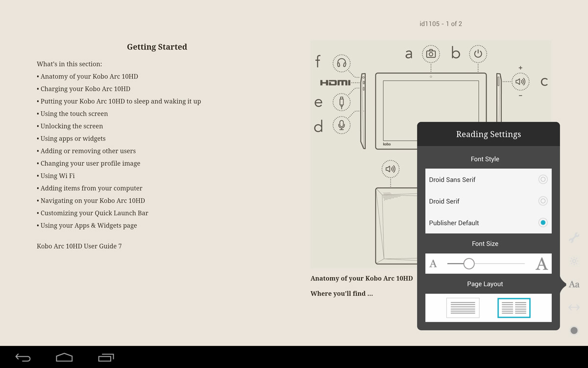Click "Using apps or widgets" bullet
Image resolution: width=588 pixels, height=368 pixels.
[71, 138]
